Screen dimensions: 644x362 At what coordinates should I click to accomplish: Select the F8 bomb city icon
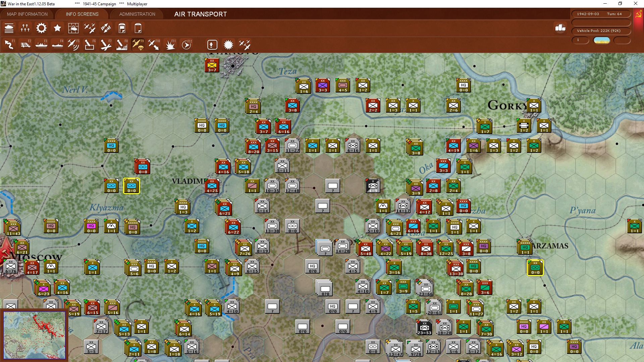click(122, 45)
